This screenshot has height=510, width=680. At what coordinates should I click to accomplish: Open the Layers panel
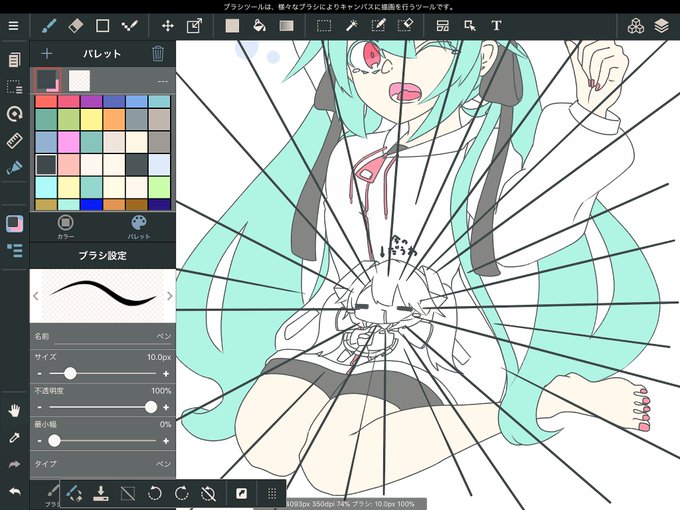661,26
